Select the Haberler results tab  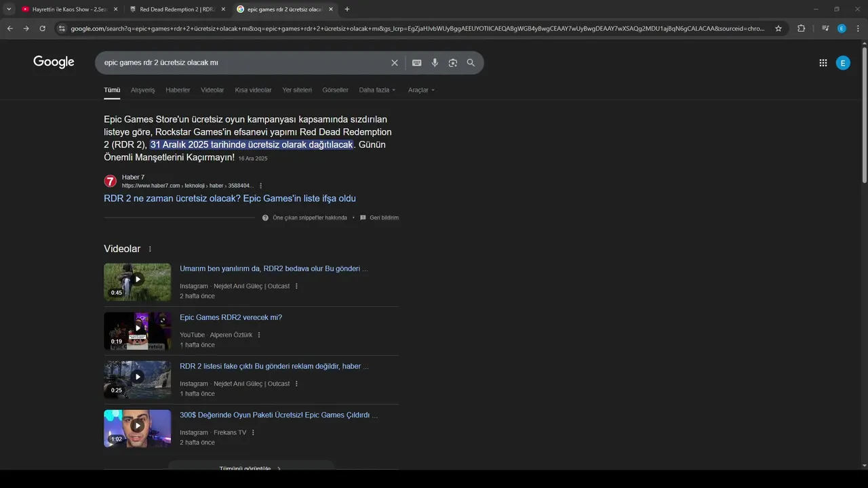click(x=178, y=90)
